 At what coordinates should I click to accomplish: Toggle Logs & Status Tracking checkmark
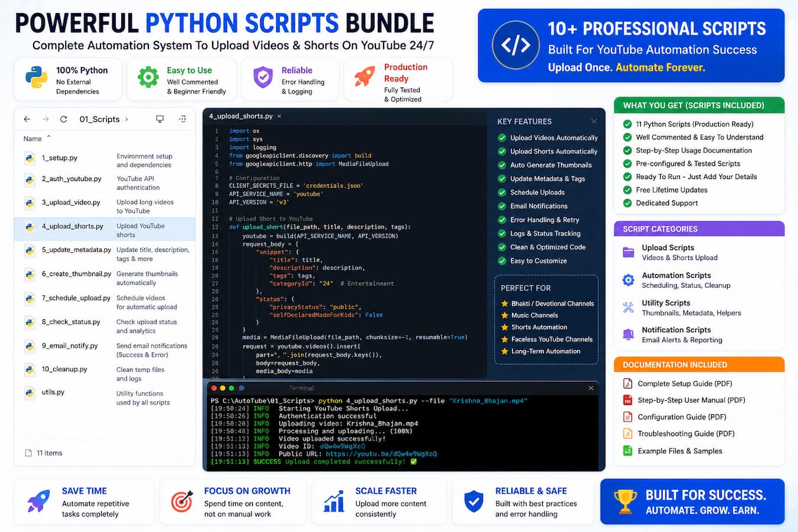coord(502,233)
